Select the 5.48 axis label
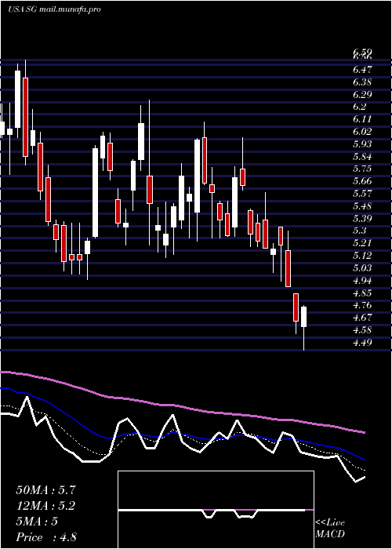This screenshot has height=549, width=392. 362,205
